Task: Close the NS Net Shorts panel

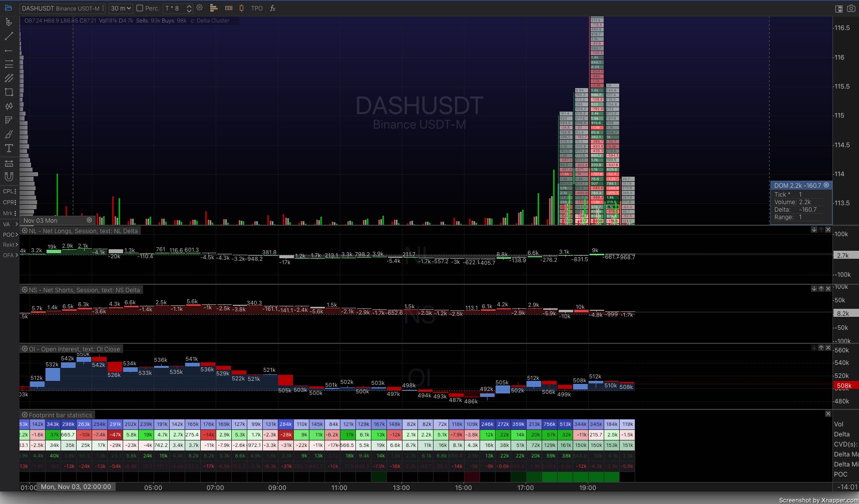Action: coord(828,289)
